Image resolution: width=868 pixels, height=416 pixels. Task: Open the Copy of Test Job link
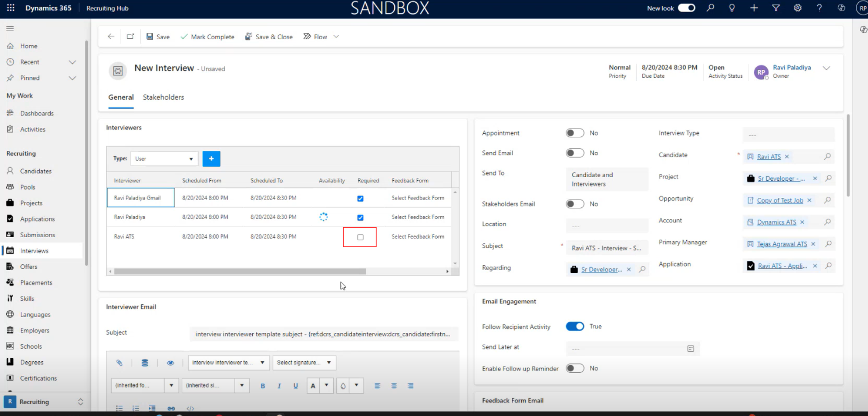click(780, 201)
